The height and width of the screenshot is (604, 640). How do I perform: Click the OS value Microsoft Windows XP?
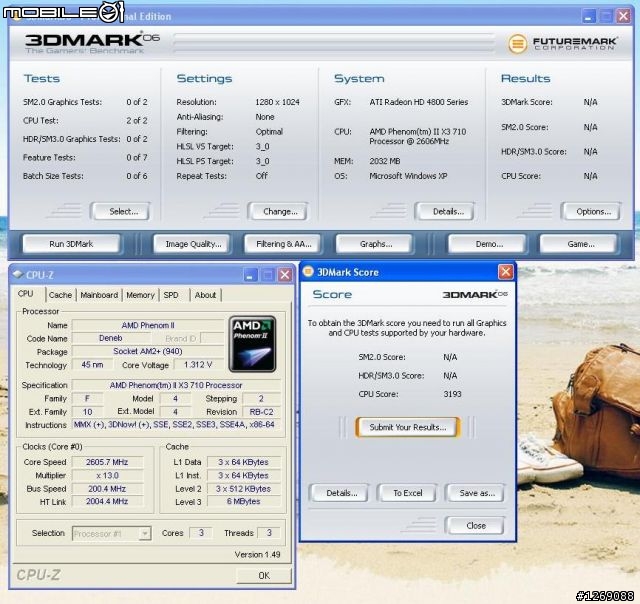click(408, 176)
